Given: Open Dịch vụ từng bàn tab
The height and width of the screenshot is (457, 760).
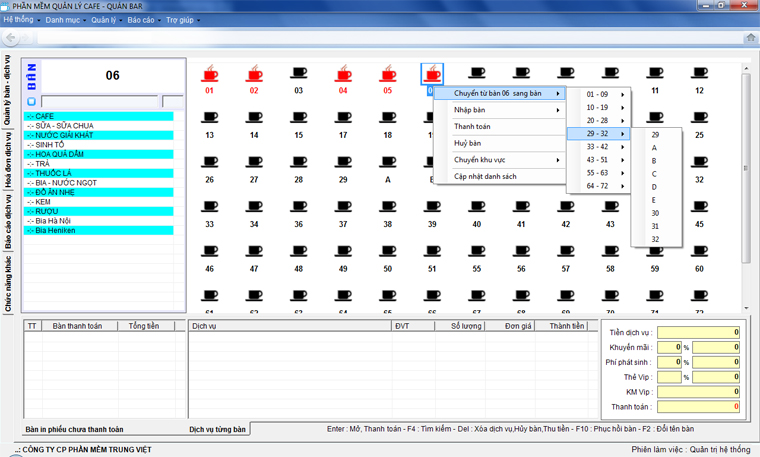Looking at the screenshot, I should tap(217, 429).
